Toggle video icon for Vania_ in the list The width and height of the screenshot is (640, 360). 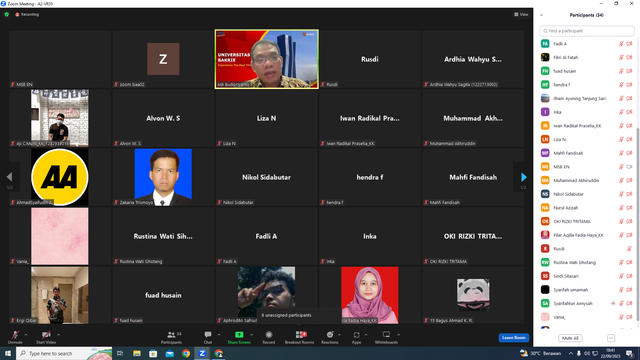click(x=629, y=317)
